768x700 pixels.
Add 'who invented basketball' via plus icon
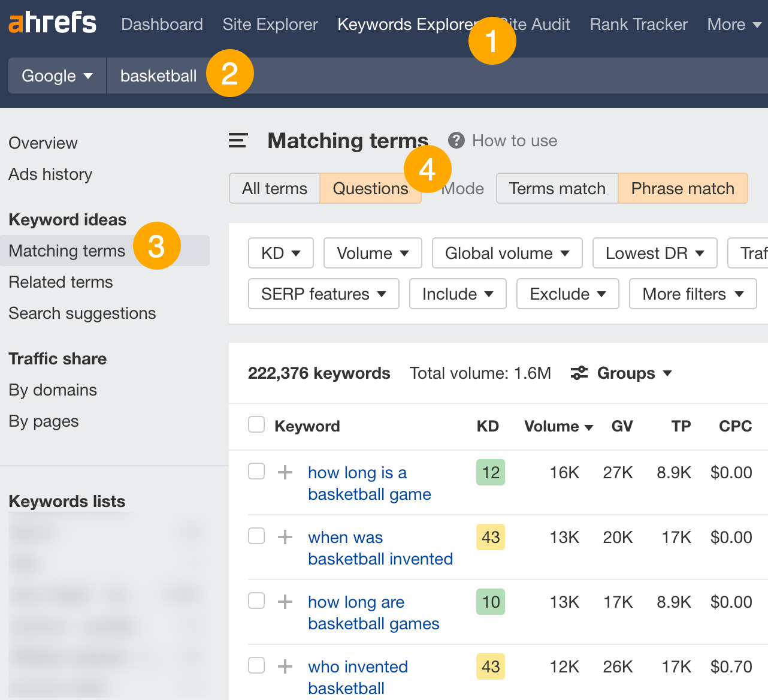tap(285, 666)
